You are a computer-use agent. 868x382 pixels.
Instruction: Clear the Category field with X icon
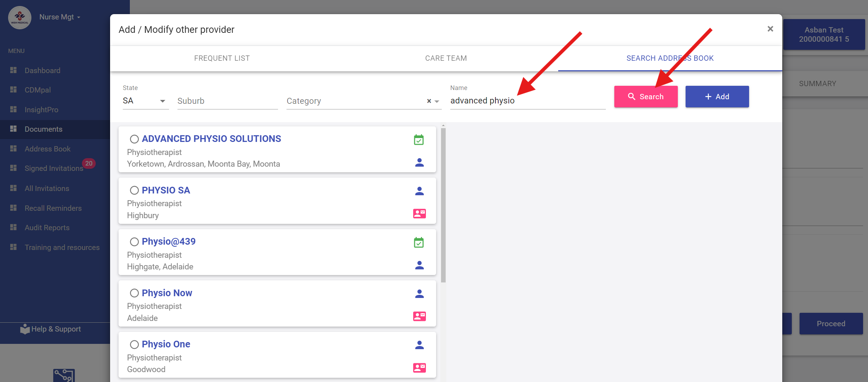pos(429,101)
